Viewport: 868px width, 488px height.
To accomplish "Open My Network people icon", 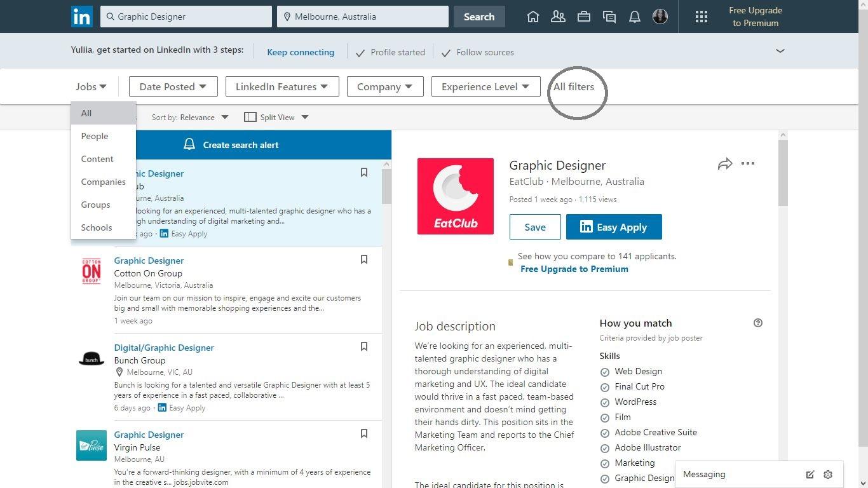I will point(559,17).
